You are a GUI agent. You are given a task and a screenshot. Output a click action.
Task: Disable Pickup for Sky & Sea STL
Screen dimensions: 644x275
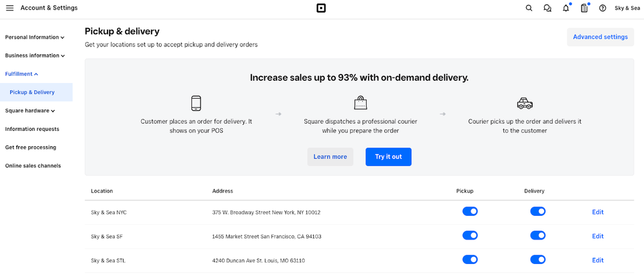[x=470, y=260]
